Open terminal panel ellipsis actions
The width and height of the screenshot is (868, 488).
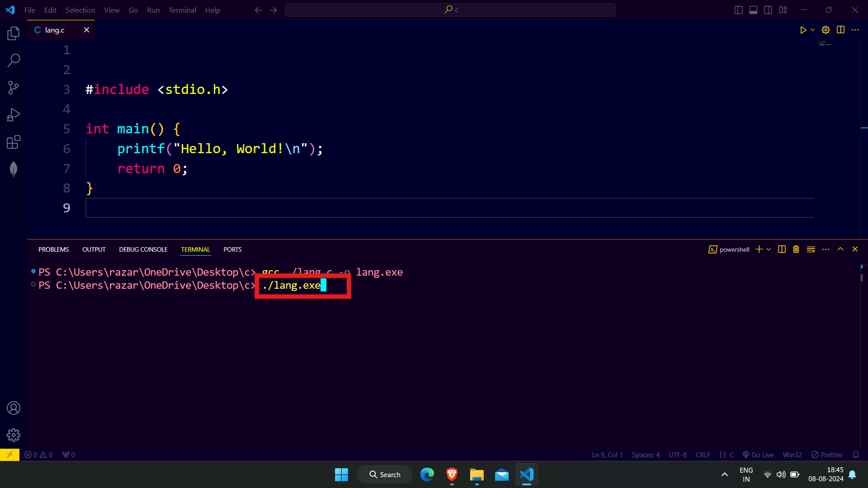point(826,249)
